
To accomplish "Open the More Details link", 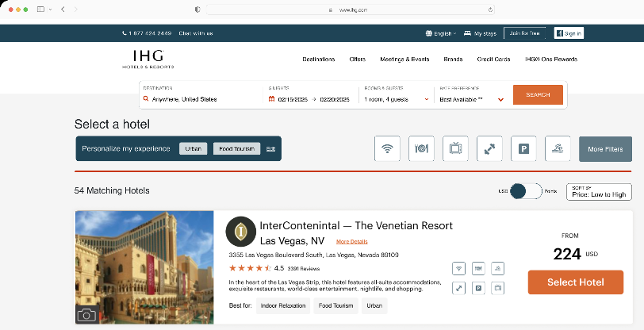I will 352,242.
